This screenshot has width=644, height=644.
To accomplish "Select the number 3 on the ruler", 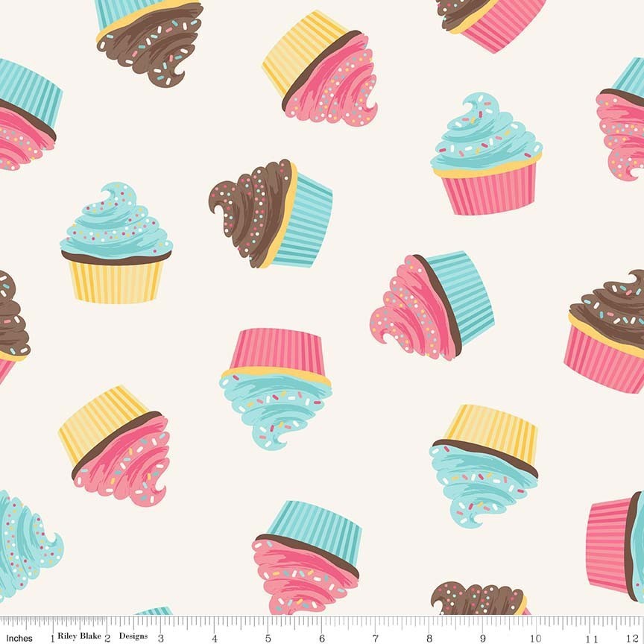I will tap(161, 638).
